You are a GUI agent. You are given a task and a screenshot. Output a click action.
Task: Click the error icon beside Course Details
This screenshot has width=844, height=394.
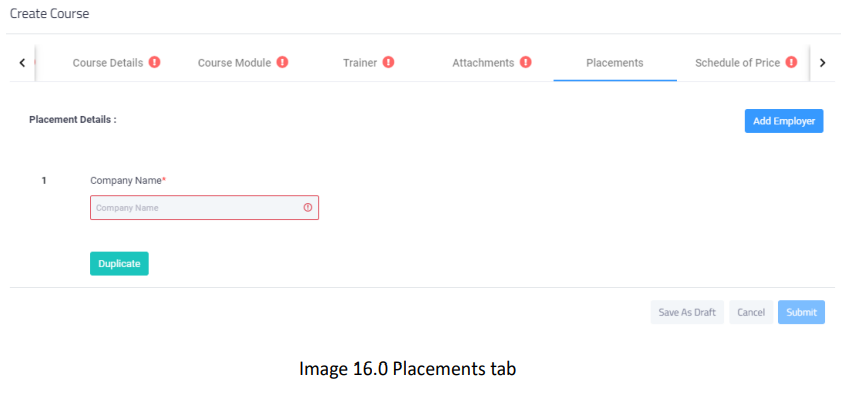pyautogui.click(x=154, y=62)
